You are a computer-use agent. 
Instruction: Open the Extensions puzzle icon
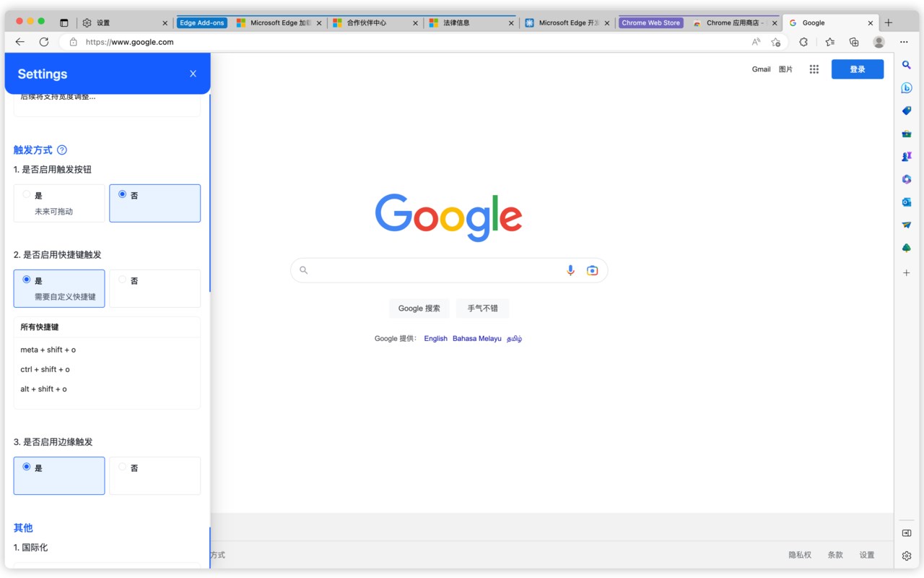coord(803,42)
